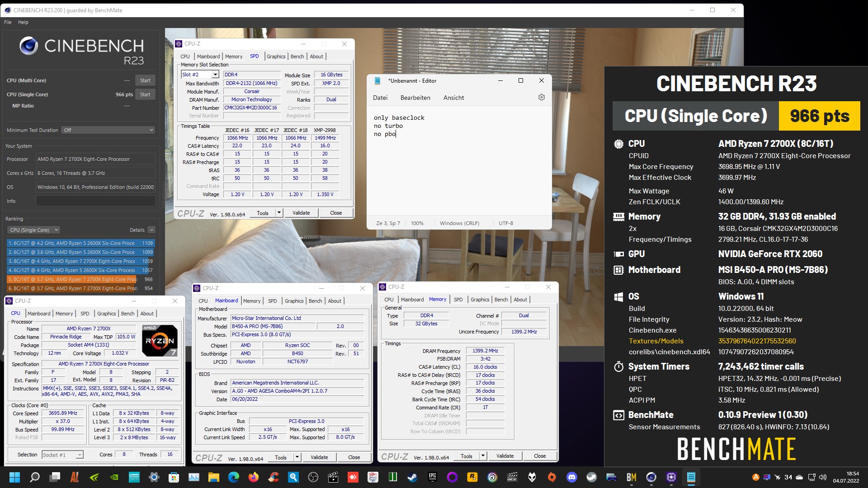
Task: Open Steam from the taskbar
Action: [x=412, y=477]
